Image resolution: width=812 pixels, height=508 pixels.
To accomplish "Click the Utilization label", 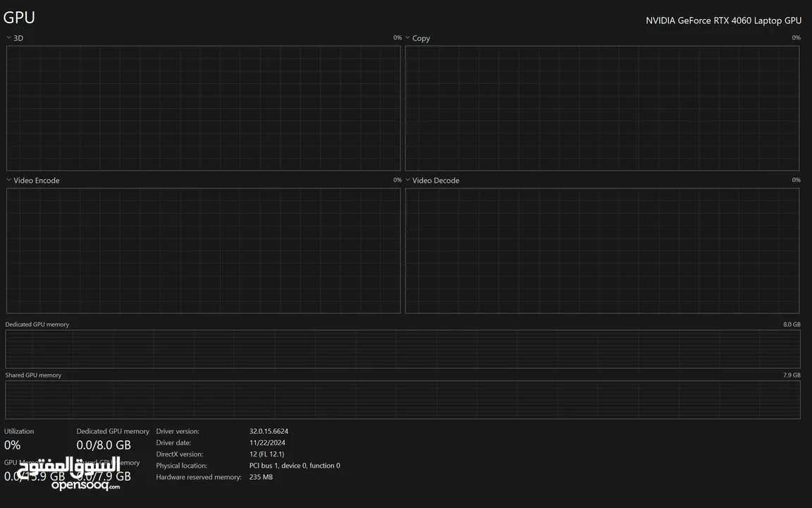I will click(x=19, y=431).
